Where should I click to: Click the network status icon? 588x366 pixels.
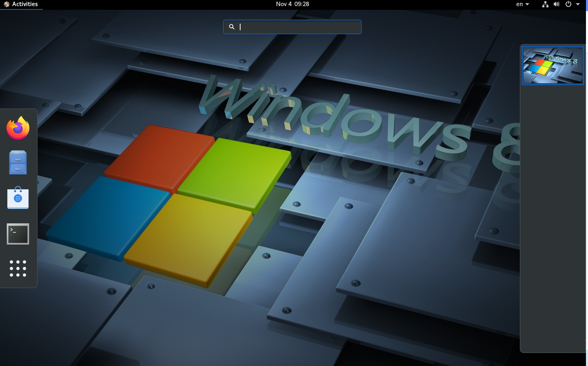[x=545, y=4]
